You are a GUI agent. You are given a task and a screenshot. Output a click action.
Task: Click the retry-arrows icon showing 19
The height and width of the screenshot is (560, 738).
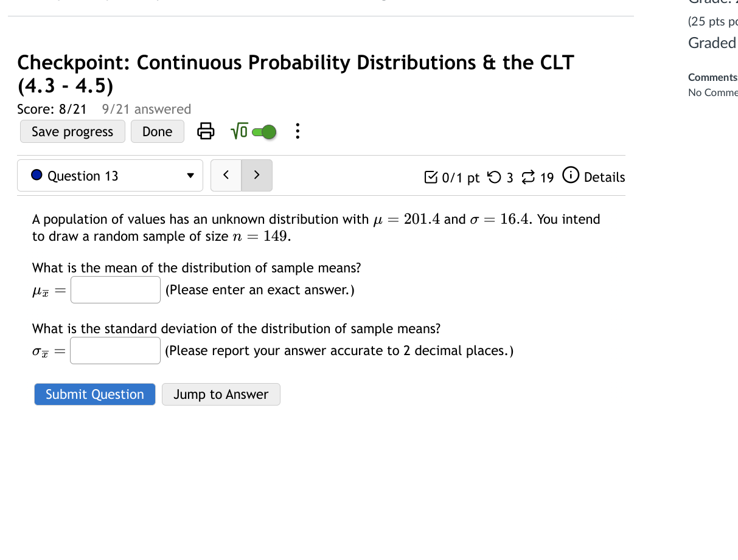pos(528,177)
